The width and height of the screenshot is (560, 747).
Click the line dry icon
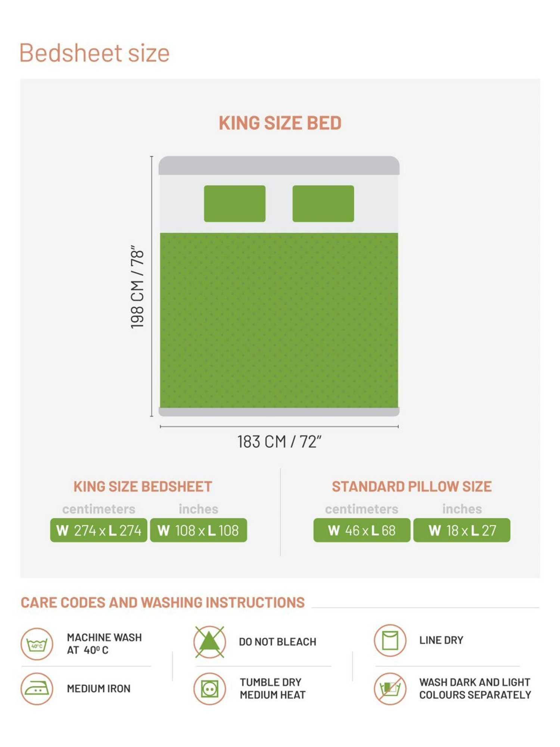coord(390,640)
